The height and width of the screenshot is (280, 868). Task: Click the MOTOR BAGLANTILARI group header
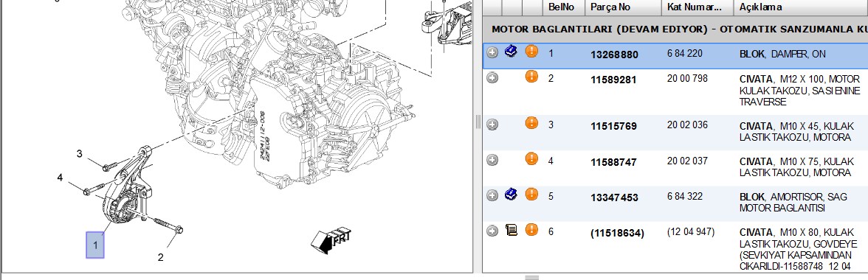(675, 29)
